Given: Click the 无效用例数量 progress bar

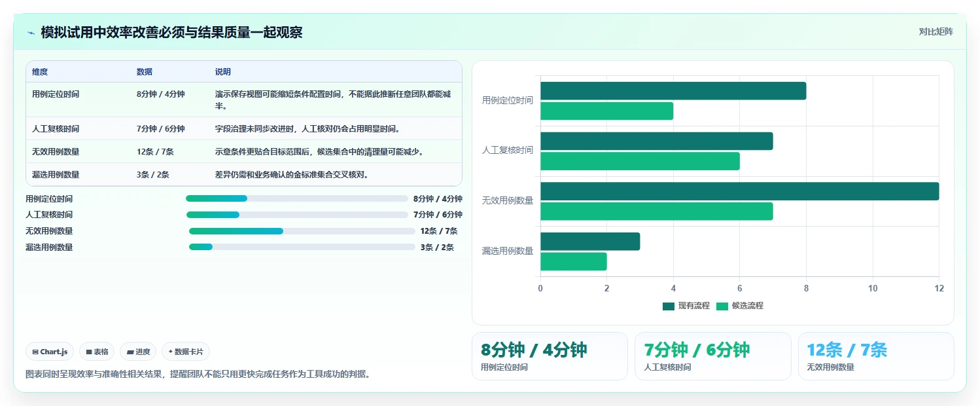Looking at the screenshot, I should click(302, 231).
